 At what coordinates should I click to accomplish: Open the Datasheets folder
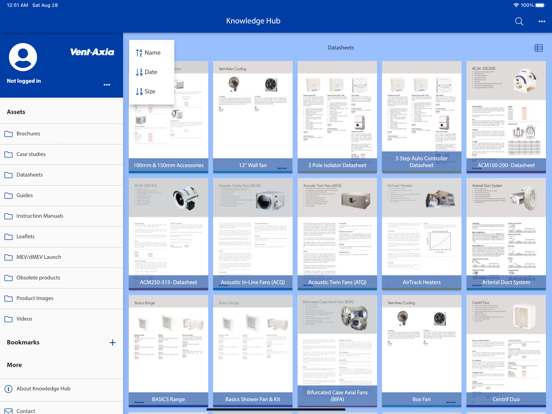click(61, 175)
